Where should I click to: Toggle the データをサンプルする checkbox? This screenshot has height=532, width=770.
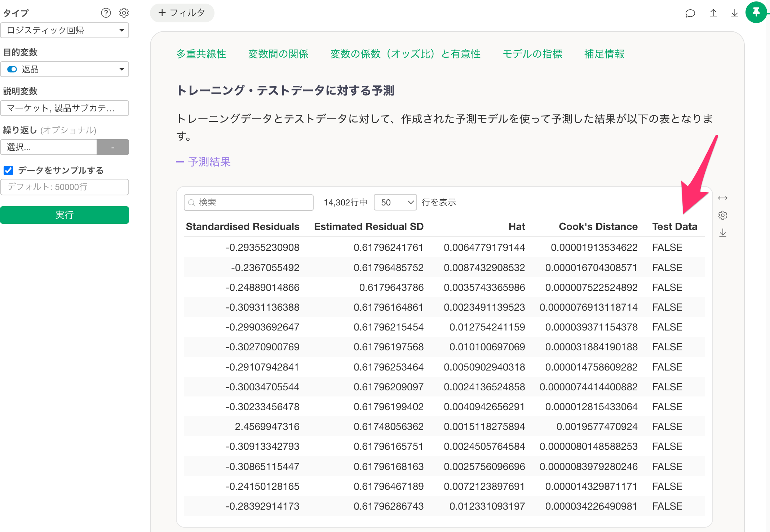tap(8, 170)
